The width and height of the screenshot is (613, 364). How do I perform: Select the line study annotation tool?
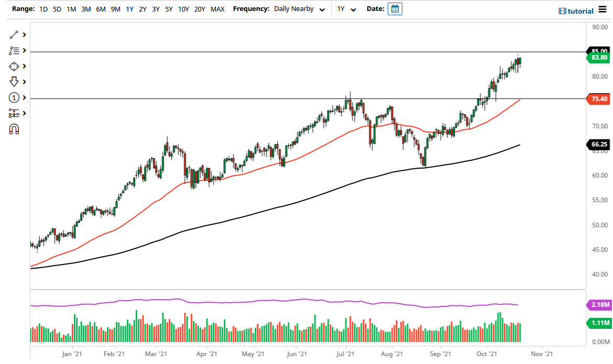click(14, 50)
